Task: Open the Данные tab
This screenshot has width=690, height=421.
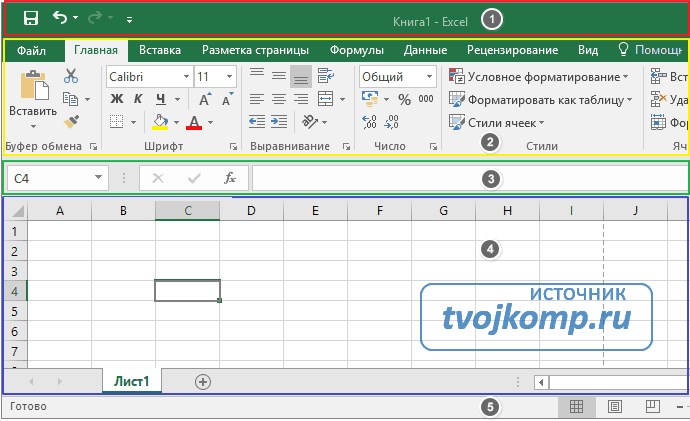Action: (x=426, y=50)
